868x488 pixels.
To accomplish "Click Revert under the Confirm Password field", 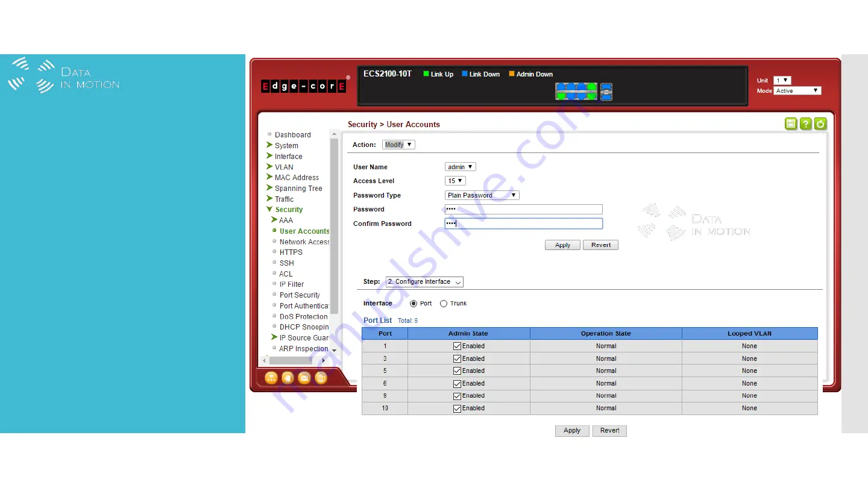I will [600, 245].
